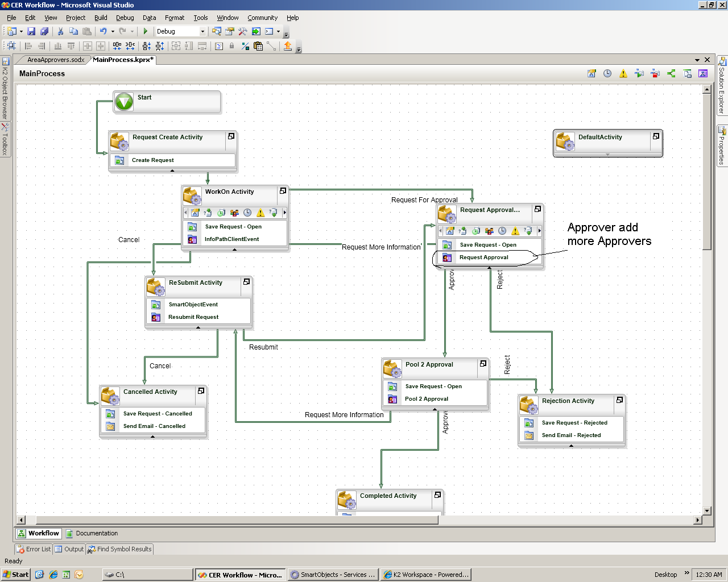Viewport: 728px width, 582px height.
Task: Click the Save All icon
Action: (x=44, y=31)
